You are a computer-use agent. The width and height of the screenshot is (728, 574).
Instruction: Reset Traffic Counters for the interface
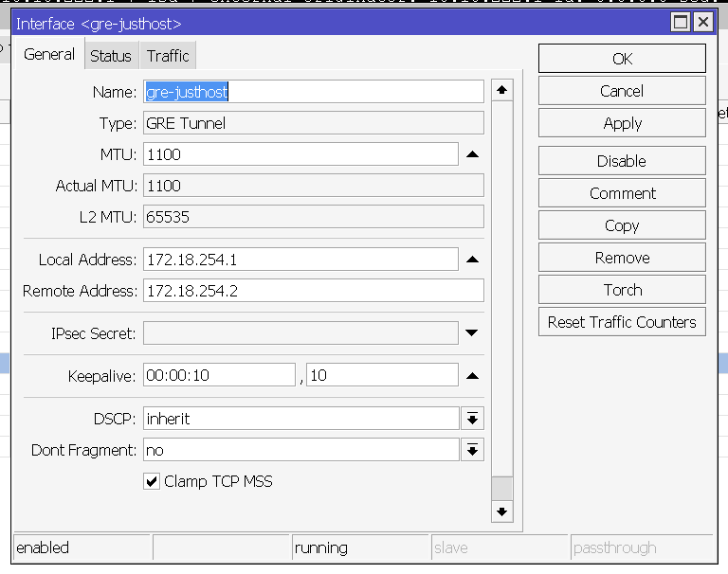tap(622, 322)
